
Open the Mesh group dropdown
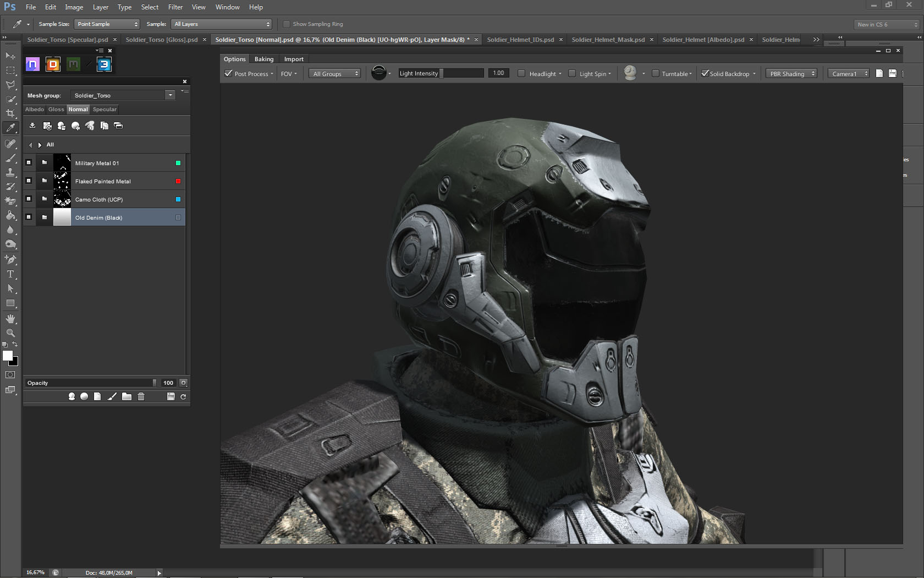coord(170,95)
